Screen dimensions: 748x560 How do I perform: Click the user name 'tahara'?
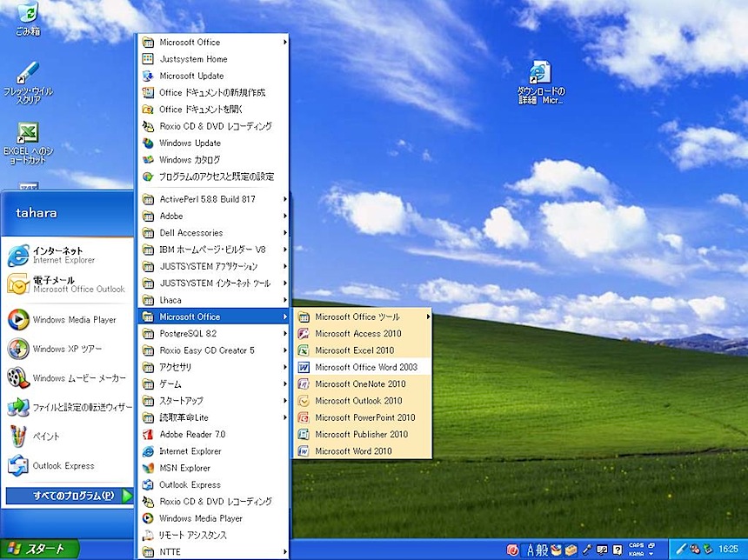point(37,213)
